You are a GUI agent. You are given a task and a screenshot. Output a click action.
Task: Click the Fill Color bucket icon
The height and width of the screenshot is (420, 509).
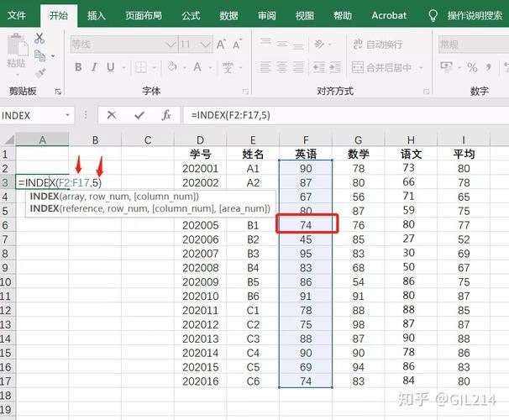(x=172, y=67)
